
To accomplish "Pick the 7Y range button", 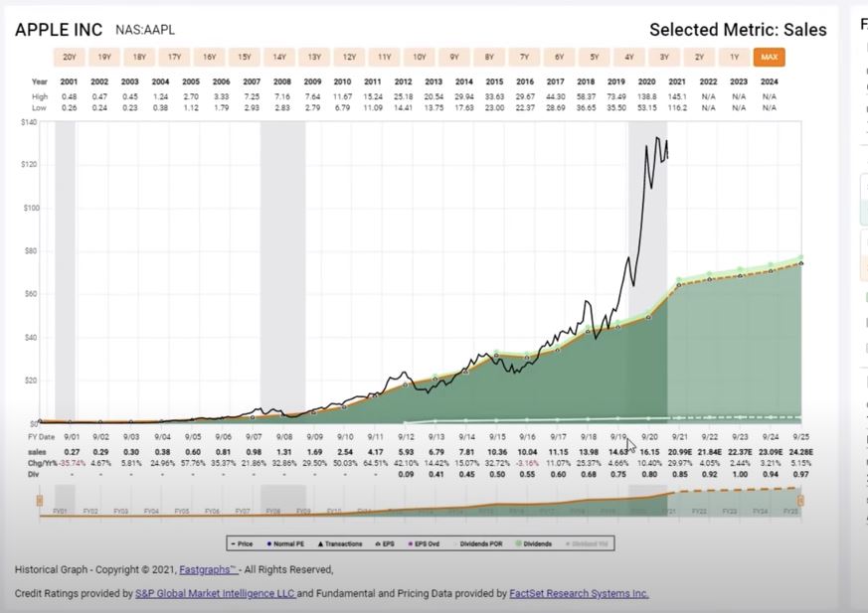I will click(524, 57).
